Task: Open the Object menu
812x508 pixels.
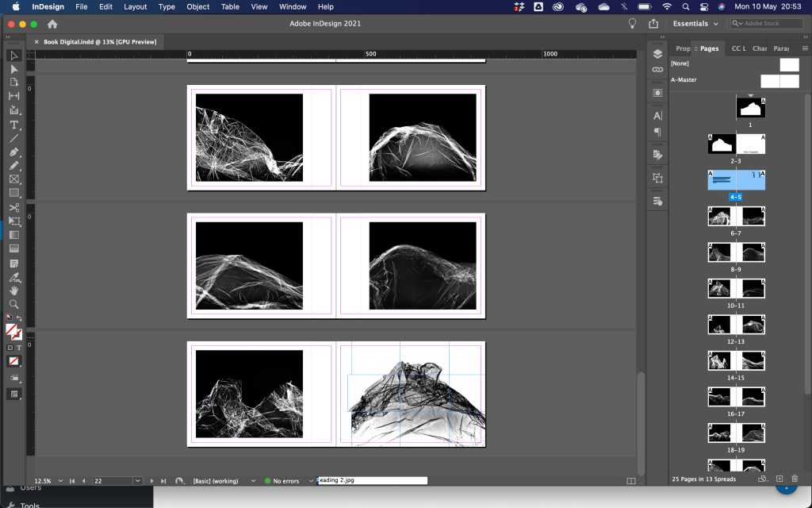Action: [x=198, y=6]
